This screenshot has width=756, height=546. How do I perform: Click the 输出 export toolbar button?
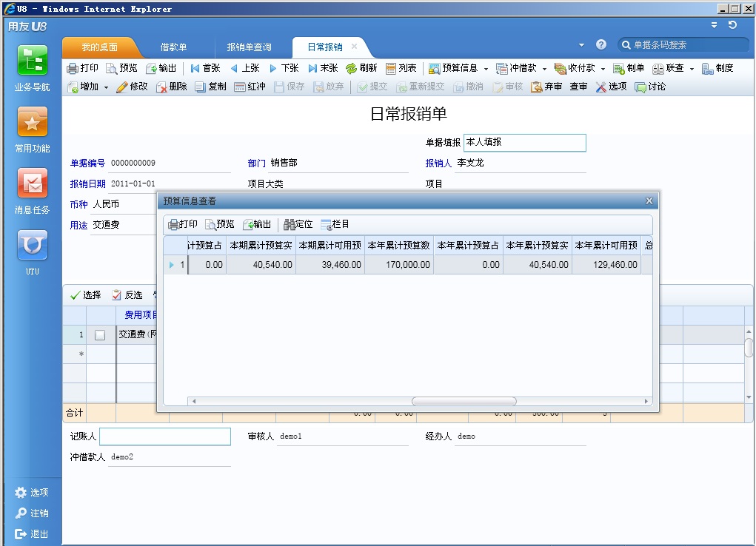tap(161, 68)
